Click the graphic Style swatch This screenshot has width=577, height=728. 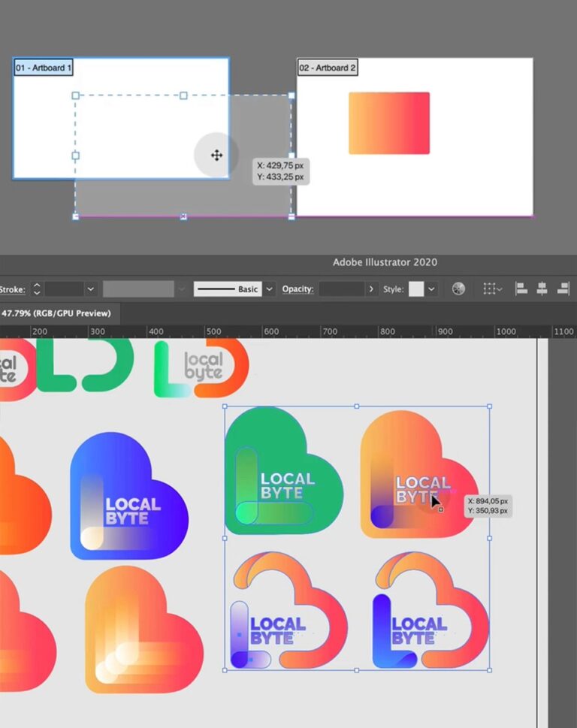point(416,288)
